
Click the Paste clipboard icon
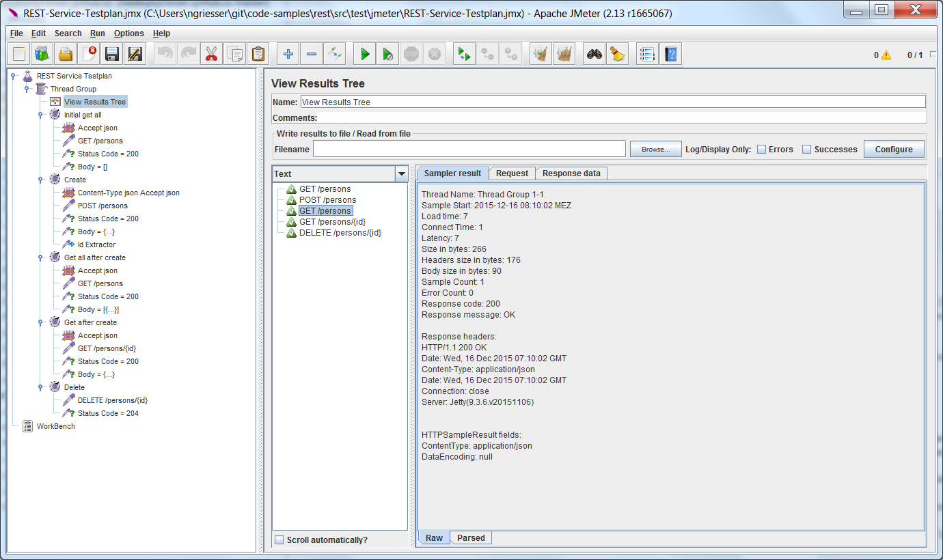(x=258, y=54)
